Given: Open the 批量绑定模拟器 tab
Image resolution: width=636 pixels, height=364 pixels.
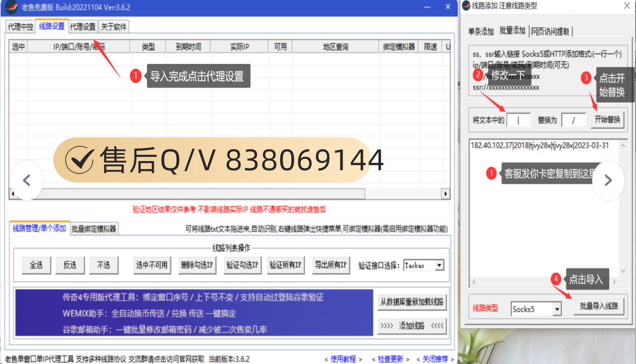Looking at the screenshot, I should tap(94, 229).
